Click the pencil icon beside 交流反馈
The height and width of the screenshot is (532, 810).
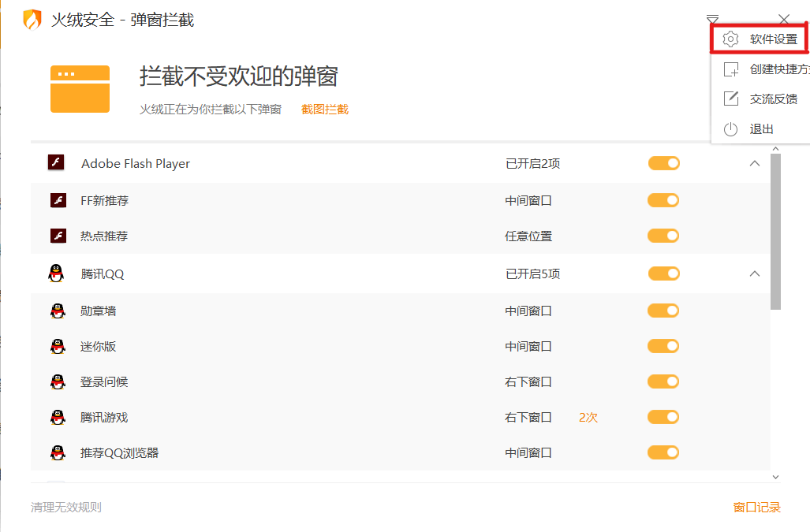coord(731,99)
